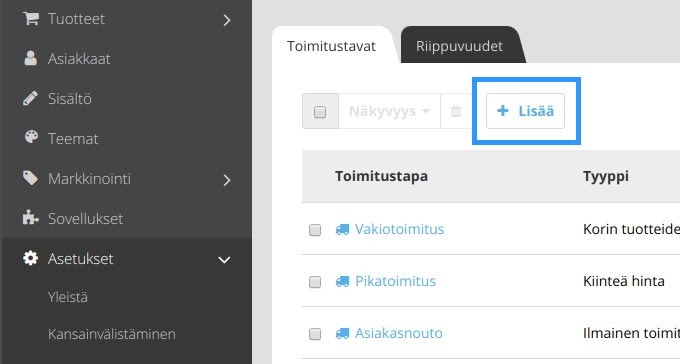Select the Toimitustavat tab

point(331,46)
